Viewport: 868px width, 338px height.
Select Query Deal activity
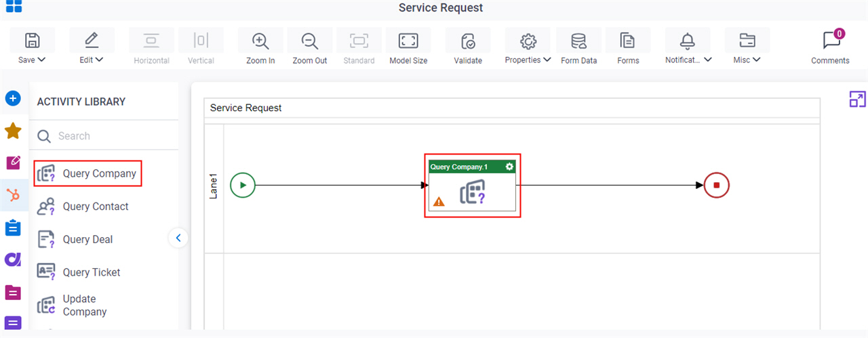[76, 239]
